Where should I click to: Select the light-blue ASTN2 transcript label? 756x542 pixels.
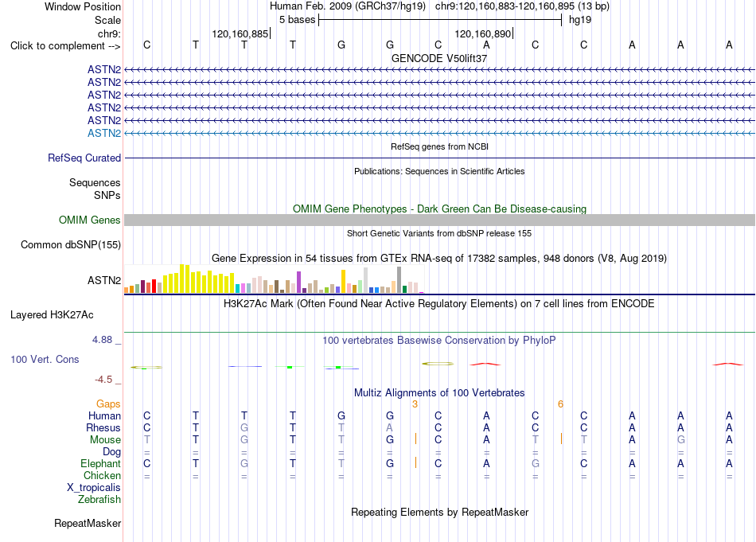pyautogui.click(x=104, y=133)
